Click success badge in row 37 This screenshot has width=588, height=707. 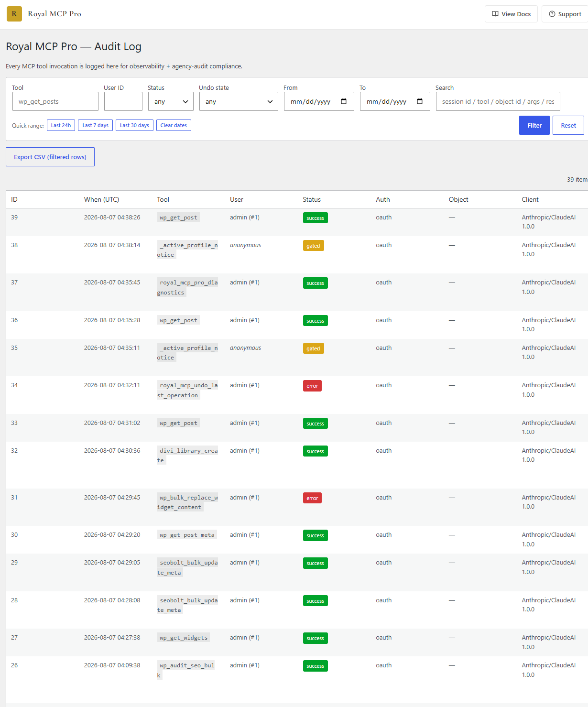tap(316, 283)
